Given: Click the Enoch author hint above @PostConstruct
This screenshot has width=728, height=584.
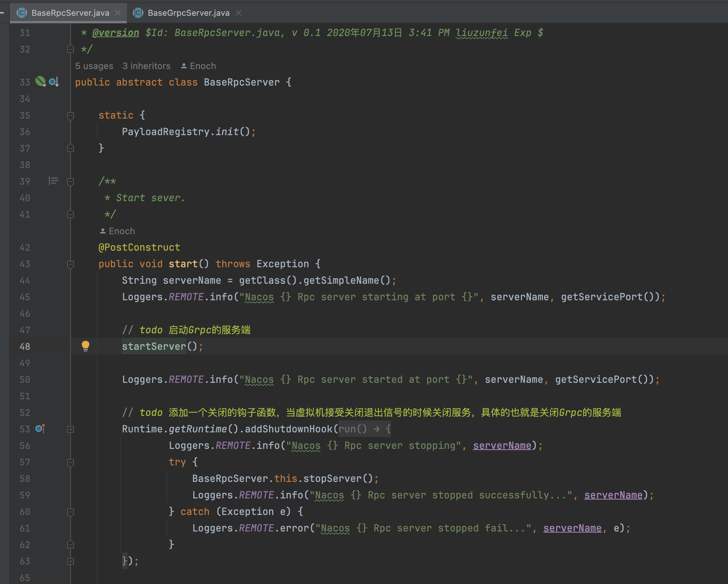Looking at the screenshot, I should 117,231.
